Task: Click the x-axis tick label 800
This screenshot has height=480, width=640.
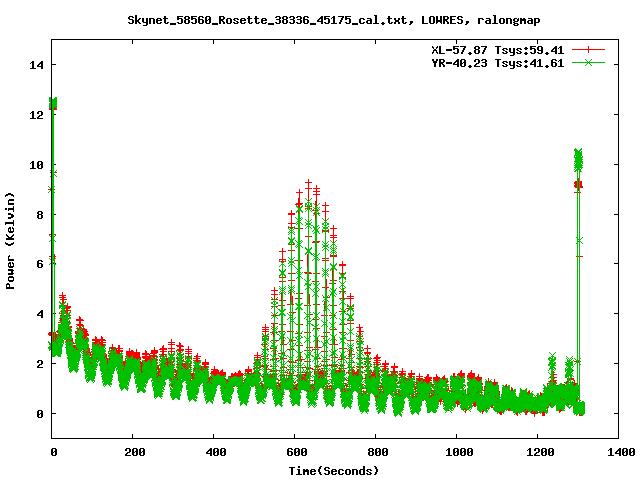Action: point(377,452)
